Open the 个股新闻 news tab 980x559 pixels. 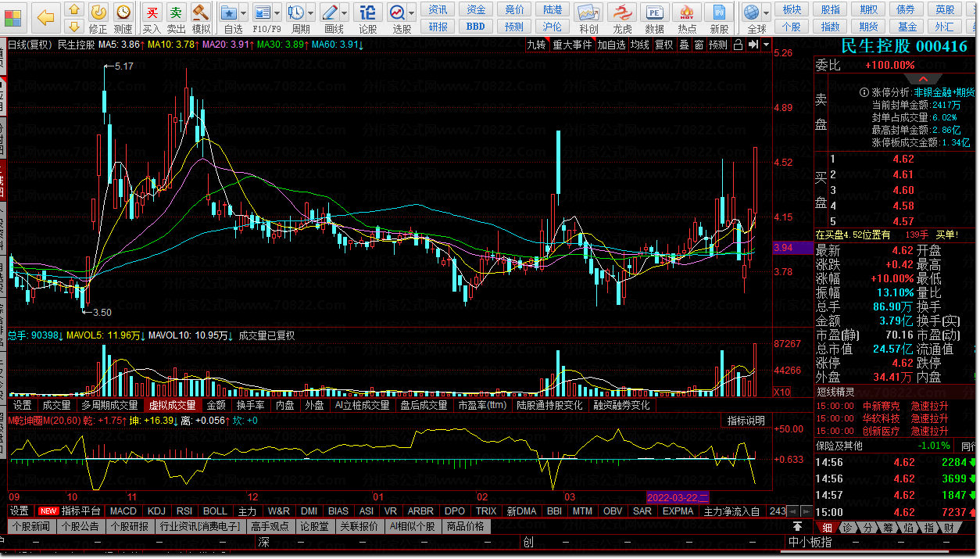30,527
